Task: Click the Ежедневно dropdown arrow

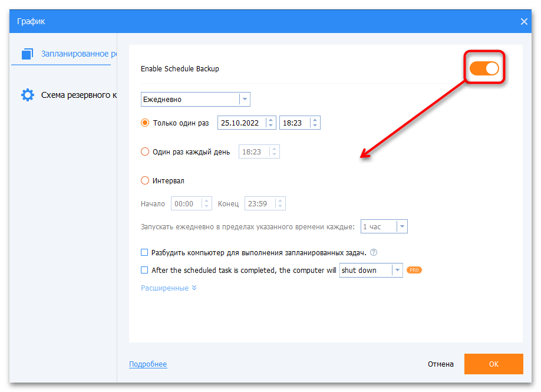Action: [x=245, y=100]
